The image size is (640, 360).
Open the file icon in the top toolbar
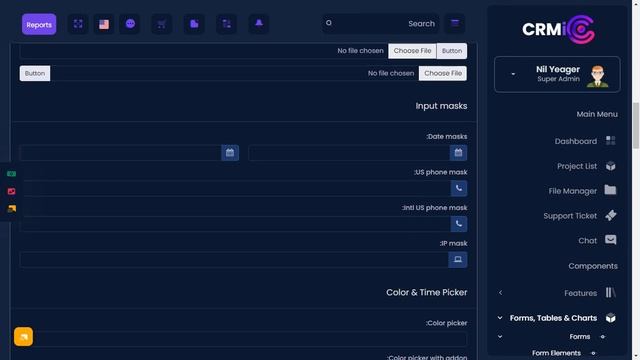pyautogui.click(x=194, y=24)
